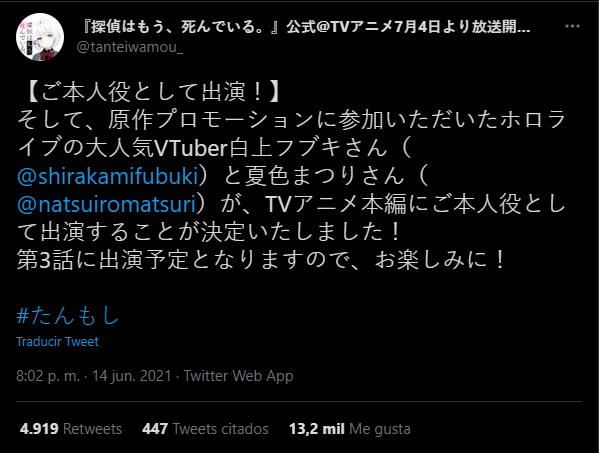Open the @shirakamifubuki mention
The width and height of the screenshot is (599, 453).
pyautogui.click(x=108, y=176)
